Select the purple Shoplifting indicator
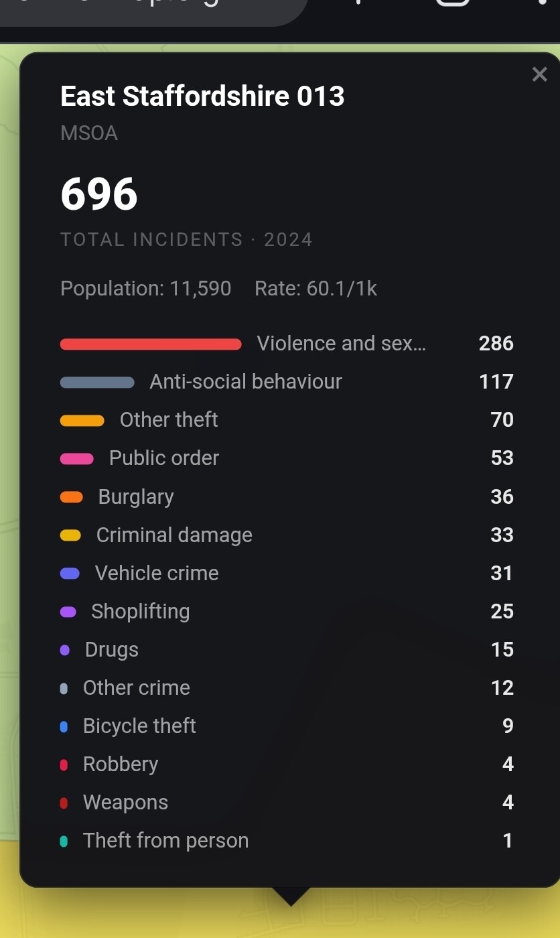Screen dimensions: 560x938 click(68, 612)
